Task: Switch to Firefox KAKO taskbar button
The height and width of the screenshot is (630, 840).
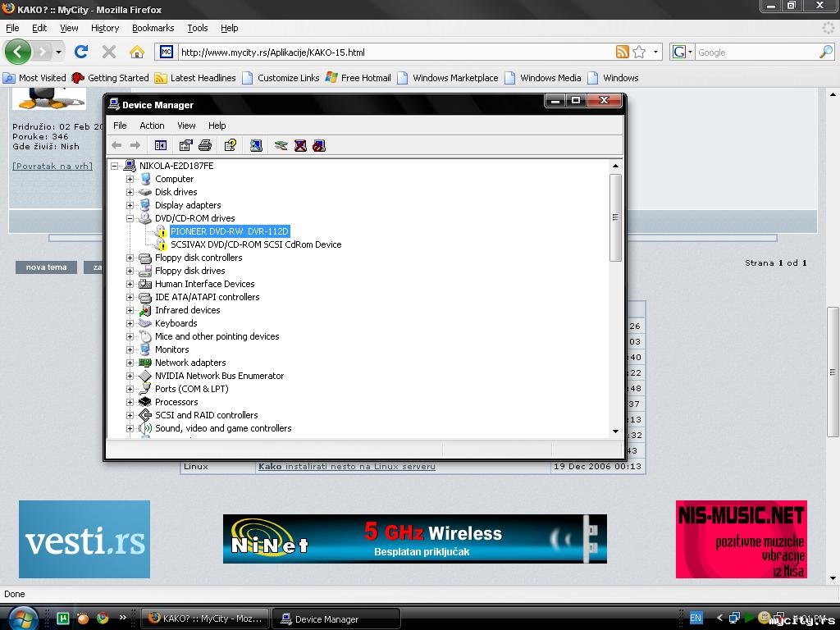Action: (x=206, y=619)
